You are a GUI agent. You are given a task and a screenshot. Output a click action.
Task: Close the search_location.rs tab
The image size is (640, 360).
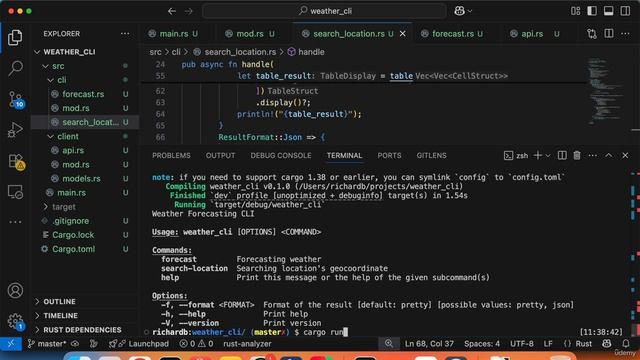click(402, 34)
